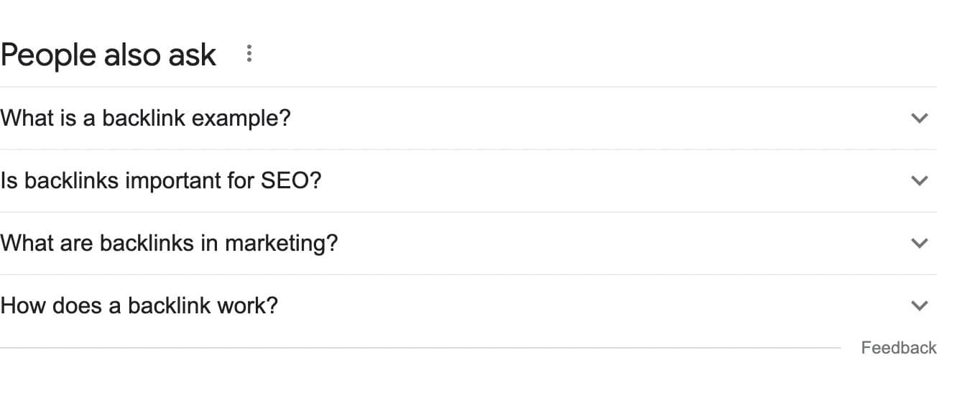
Task: Toggle the "How does a backlink work?" chevron
Action: pos(919,306)
